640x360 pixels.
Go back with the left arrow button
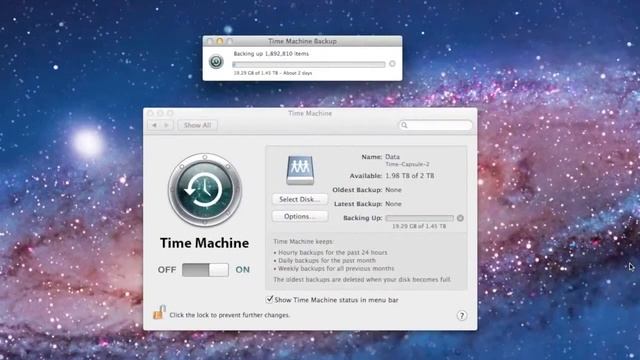[x=155, y=125]
